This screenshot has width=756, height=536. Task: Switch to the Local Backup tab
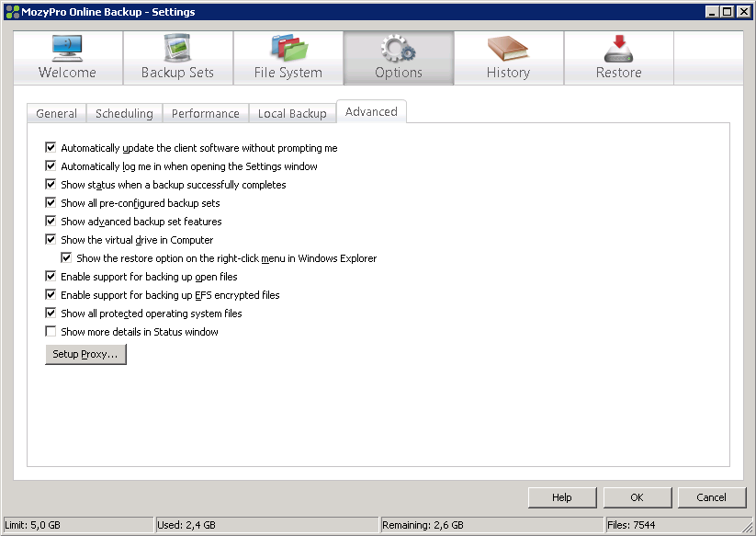[x=292, y=113]
